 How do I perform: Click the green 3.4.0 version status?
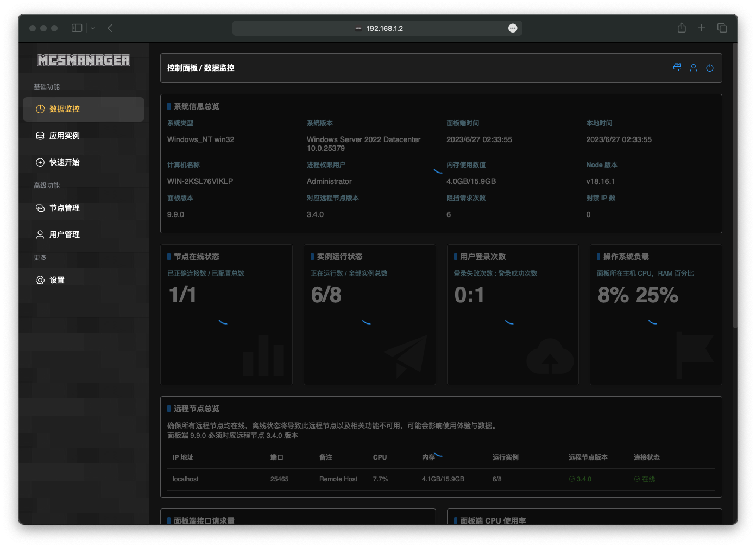pos(580,479)
